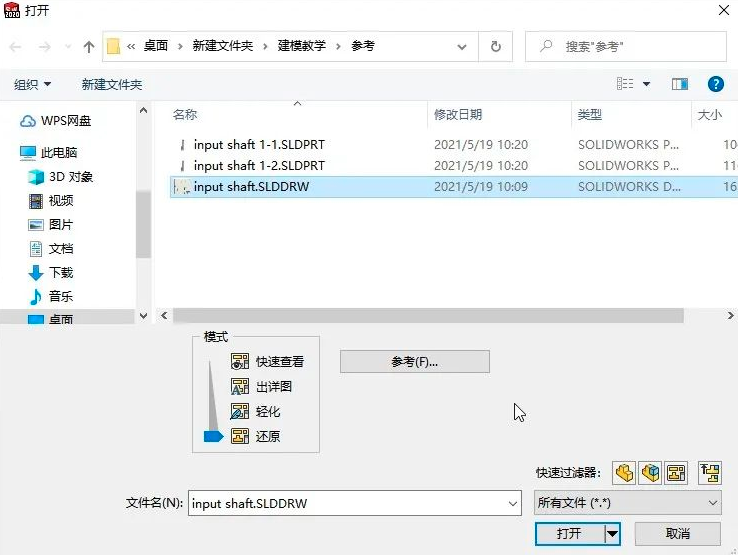Screen dimensions: 738x555
Task: Open 文档 folder in sidebar
Action: pos(51,249)
